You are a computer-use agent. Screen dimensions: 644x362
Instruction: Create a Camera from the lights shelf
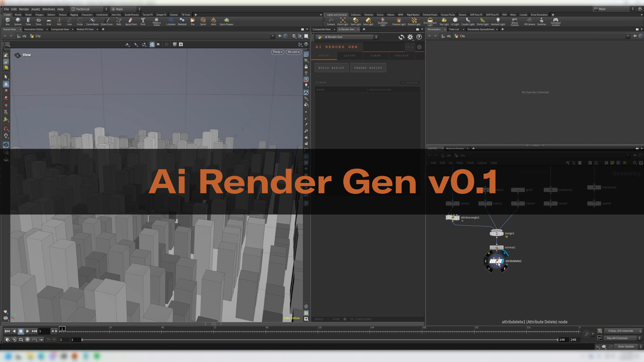331,21
